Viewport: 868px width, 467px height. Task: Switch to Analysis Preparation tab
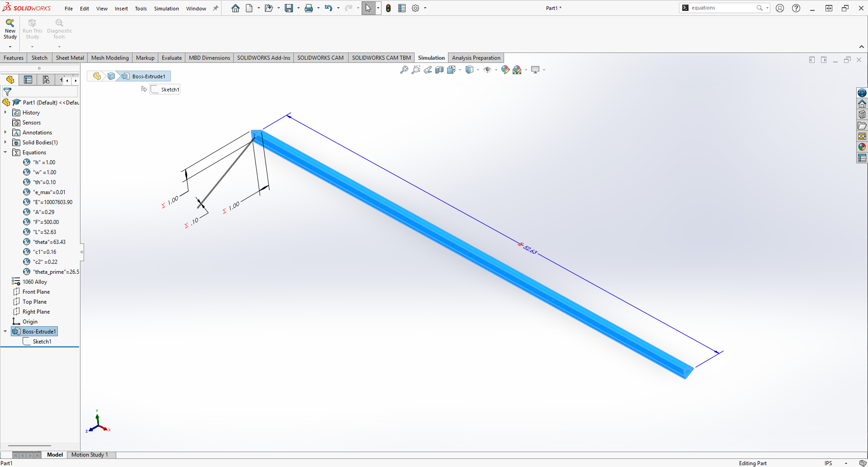pos(476,58)
